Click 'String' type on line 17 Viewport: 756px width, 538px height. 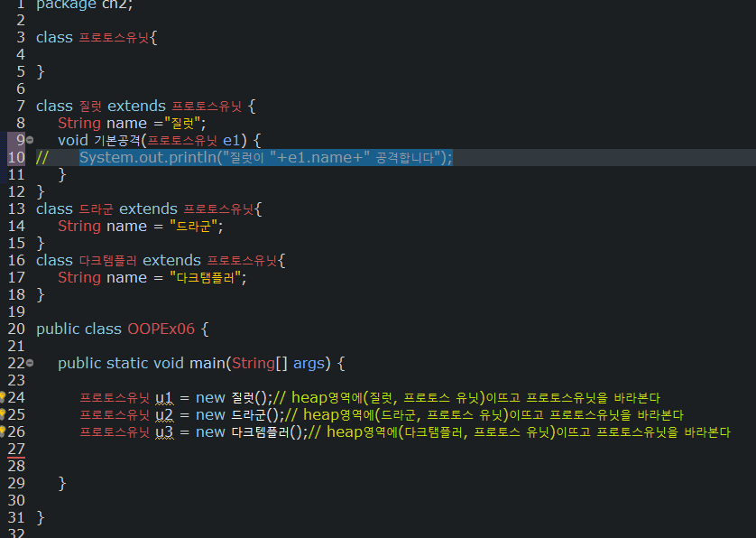[79, 278]
